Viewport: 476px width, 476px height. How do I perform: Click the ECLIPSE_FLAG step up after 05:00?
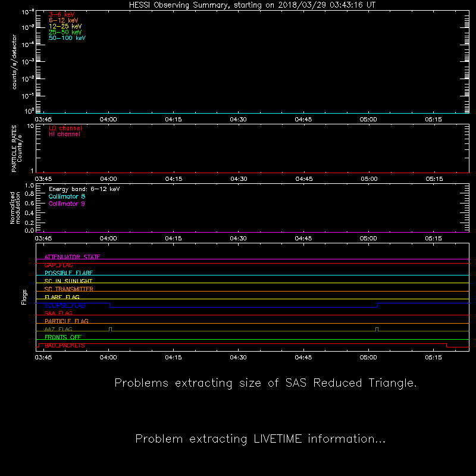(x=377, y=305)
